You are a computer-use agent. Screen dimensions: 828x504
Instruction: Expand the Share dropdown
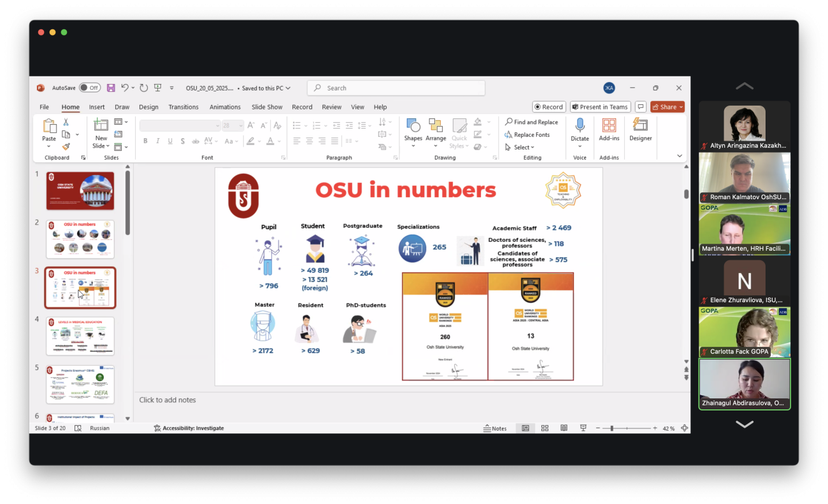681,107
